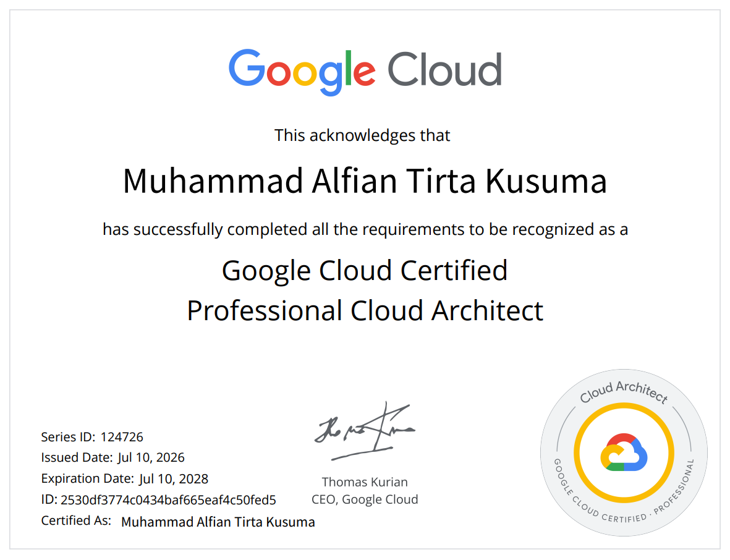Click the 'Expiration Date: Jul 10, 2028' line

pos(124,478)
